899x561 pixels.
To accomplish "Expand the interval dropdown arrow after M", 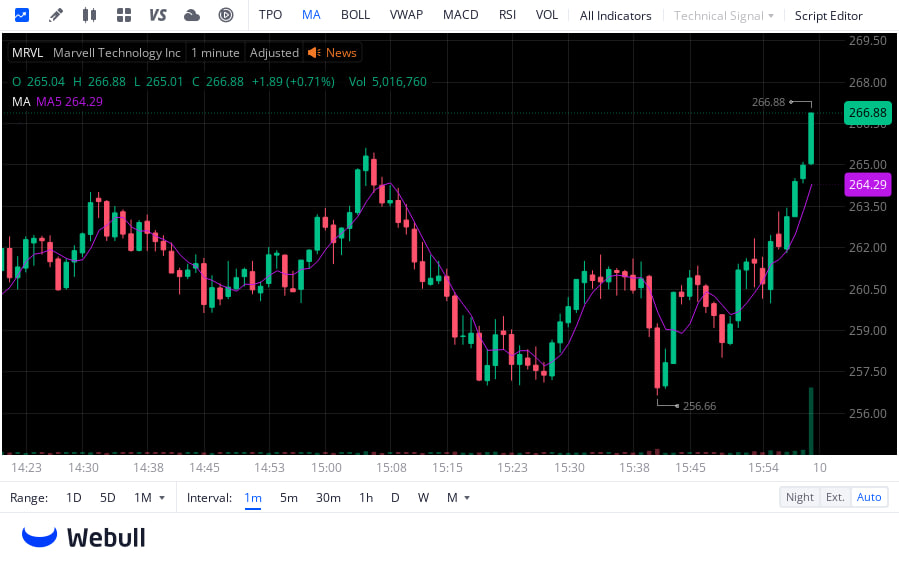I will pyautogui.click(x=467, y=498).
